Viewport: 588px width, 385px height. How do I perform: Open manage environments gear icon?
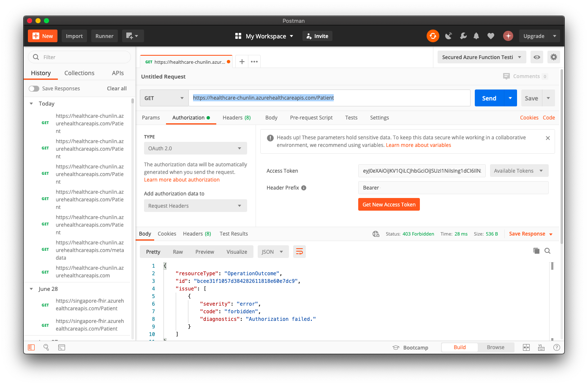pos(553,57)
